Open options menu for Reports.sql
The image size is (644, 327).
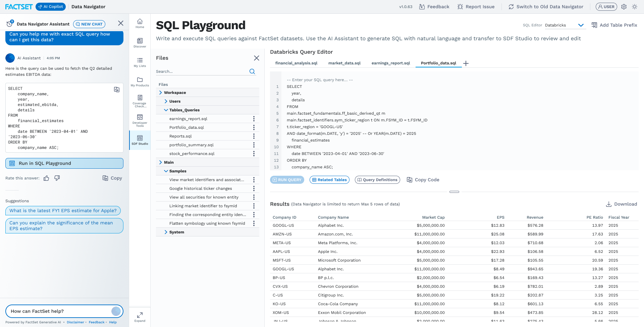pyautogui.click(x=254, y=136)
